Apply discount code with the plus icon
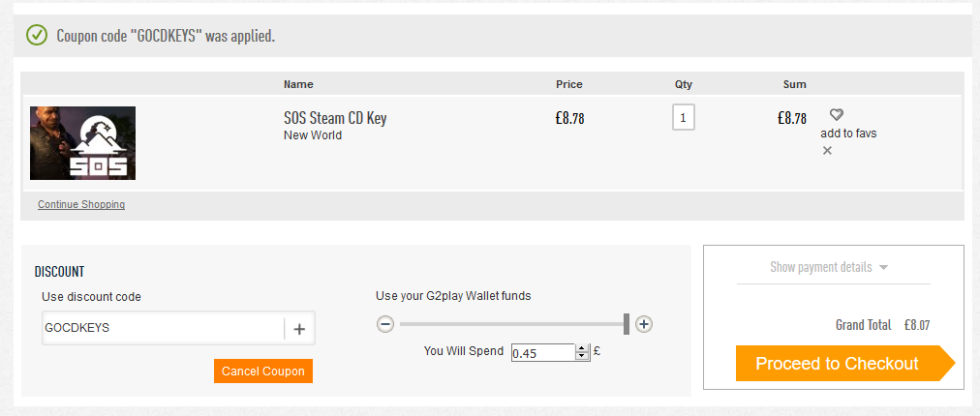Screen dimensions: 980x416 (299, 329)
